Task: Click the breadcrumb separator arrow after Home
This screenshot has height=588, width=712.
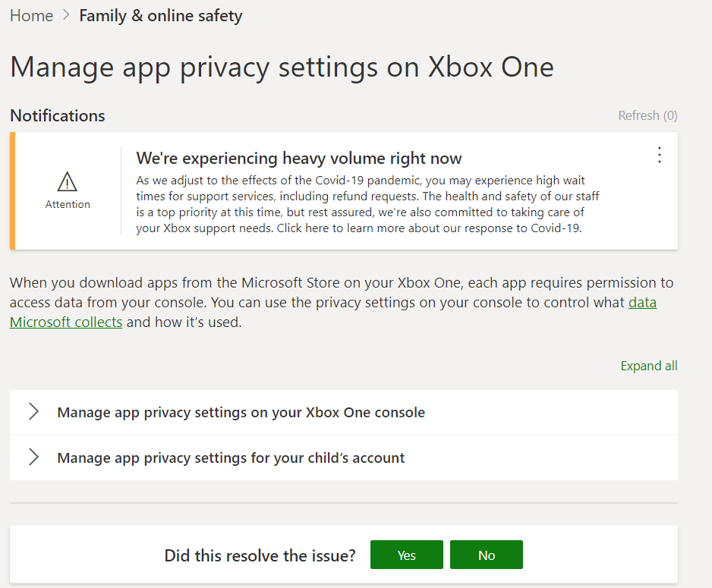Action: 66,15
